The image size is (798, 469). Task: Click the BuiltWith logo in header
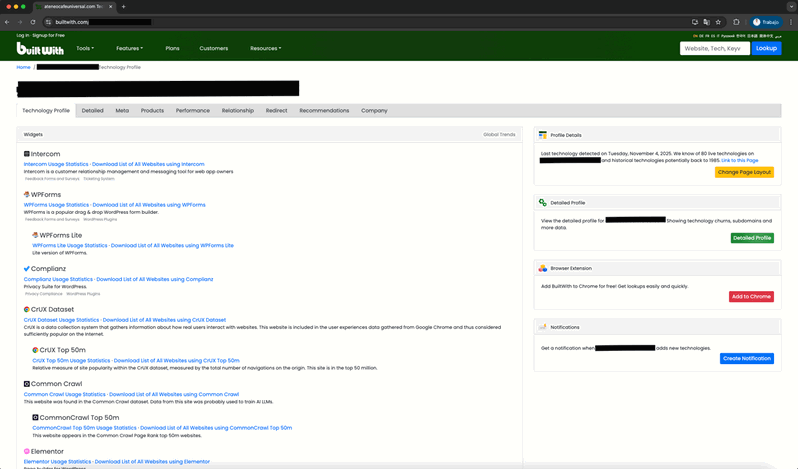point(40,48)
